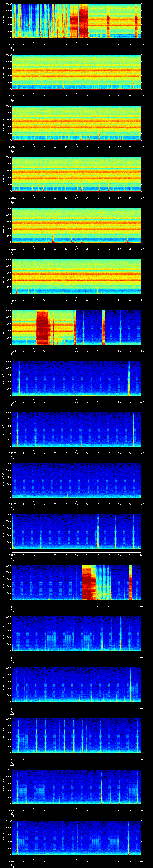Open the spectrogram panel starting at 18:04:00

[77, 123]
